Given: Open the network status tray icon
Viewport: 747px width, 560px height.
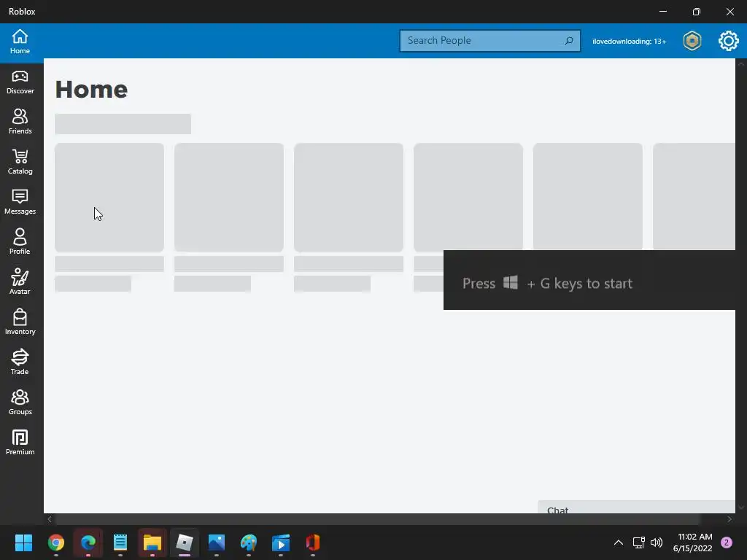Looking at the screenshot, I should tap(638, 542).
